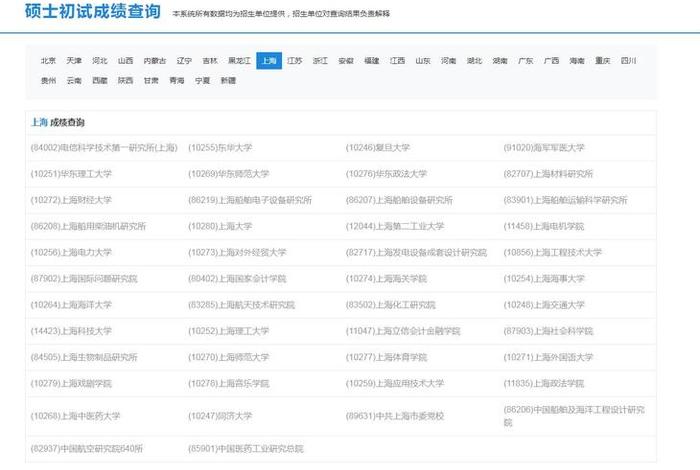Open the (10255)东华大学 link
Viewport: 700px width, 470px height.
[x=220, y=148]
